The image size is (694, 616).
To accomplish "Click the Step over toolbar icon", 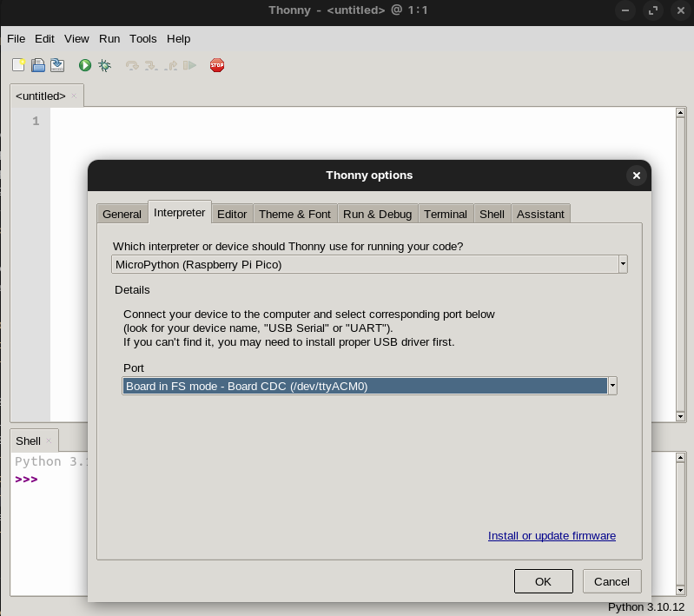I will point(132,65).
